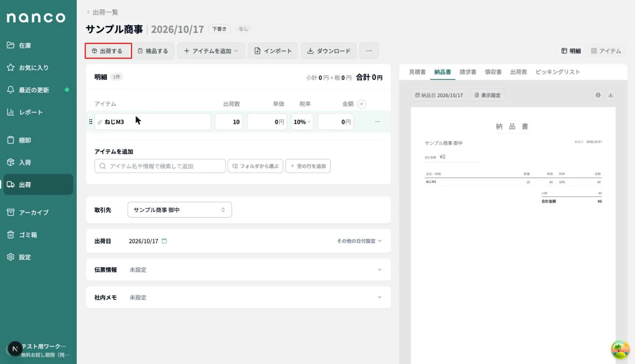635x364 pixels.
Task: Print the delivery note with printer icon
Action: click(x=598, y=95)
